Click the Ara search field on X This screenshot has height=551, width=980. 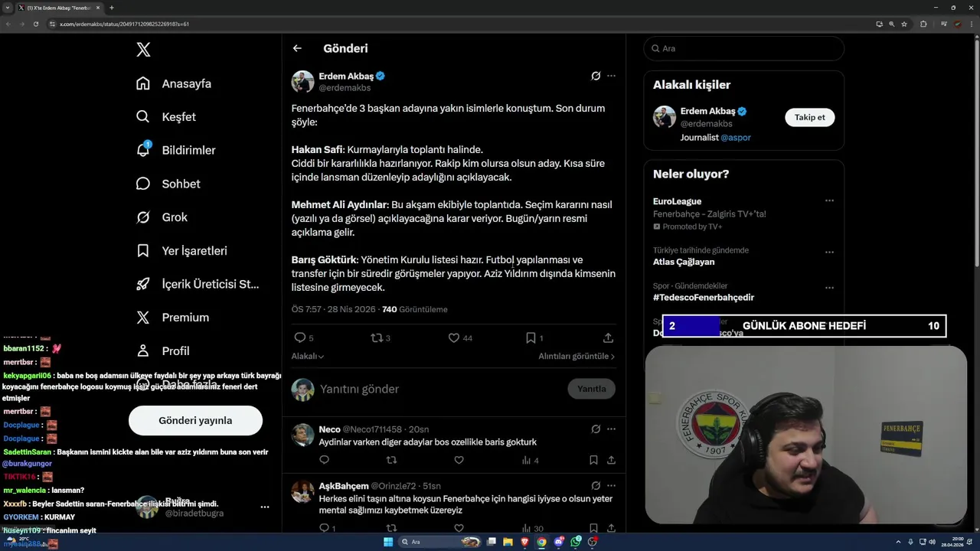tap(744, 48)
